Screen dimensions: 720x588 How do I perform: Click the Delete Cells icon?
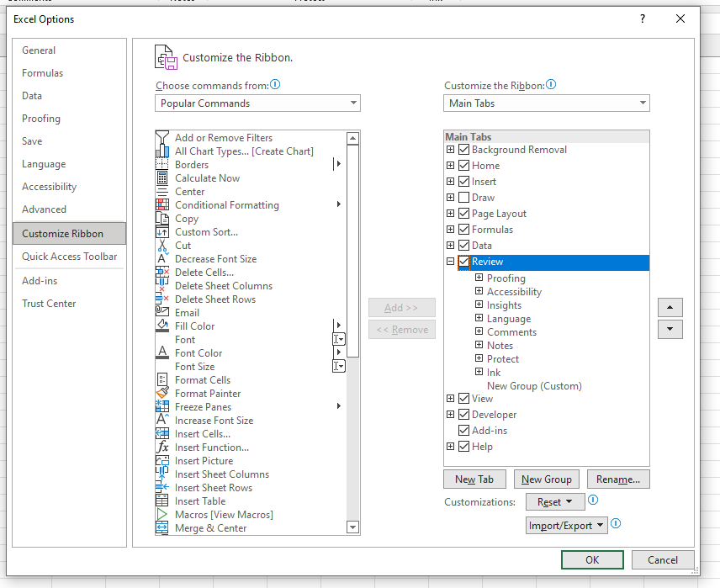162,272
